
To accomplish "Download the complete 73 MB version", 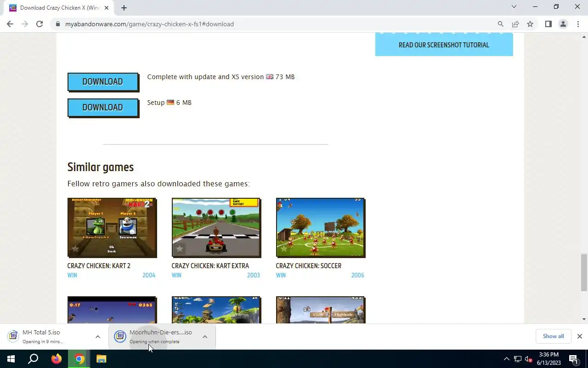I will click(103, 82).
